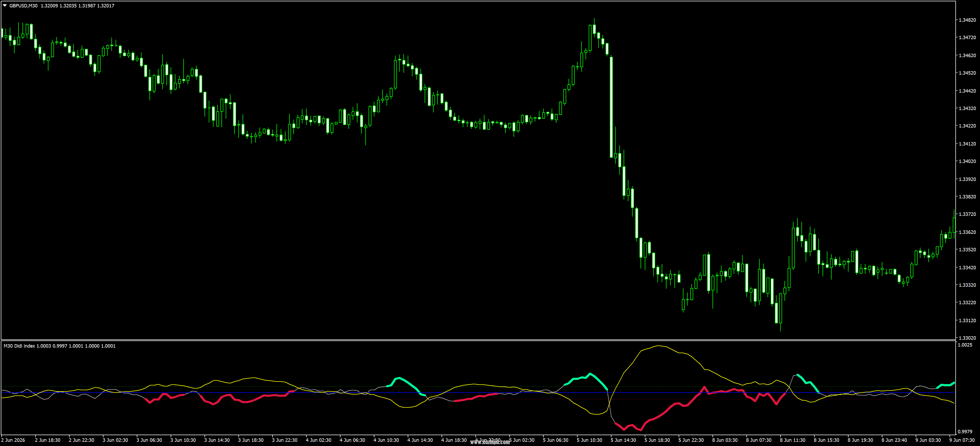Click price label 1.34320 on the price axis
Screen dimensions: 980x446
tap(968, 108)
